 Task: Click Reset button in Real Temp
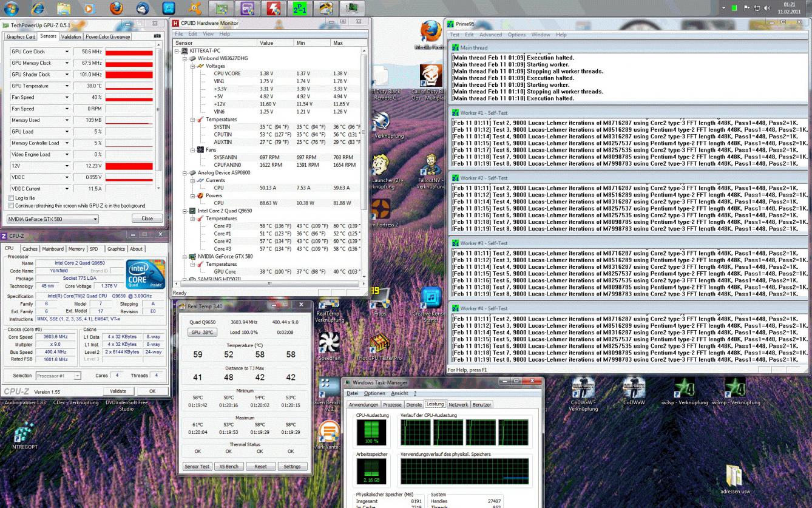tap(260, 467)
